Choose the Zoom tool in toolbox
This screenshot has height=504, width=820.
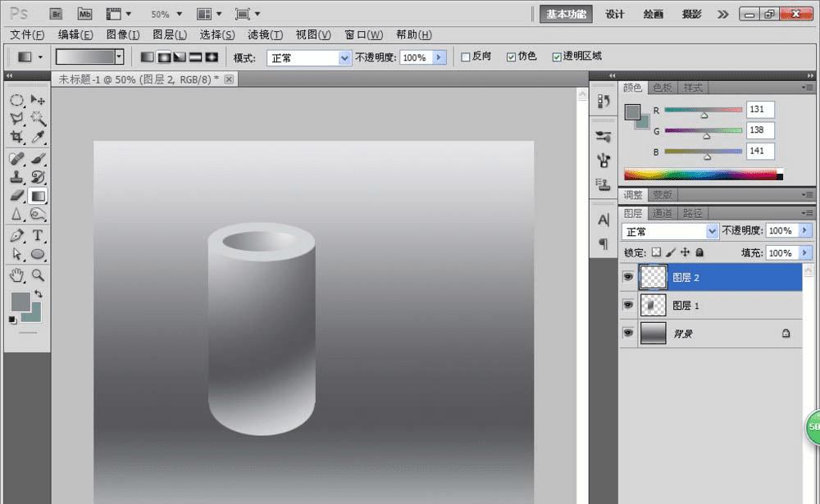click(x=38, y=275)
